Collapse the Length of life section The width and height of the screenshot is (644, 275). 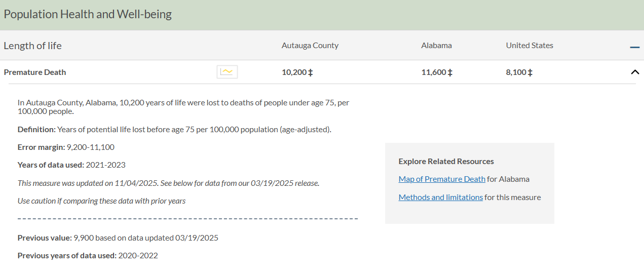[634, 47]
